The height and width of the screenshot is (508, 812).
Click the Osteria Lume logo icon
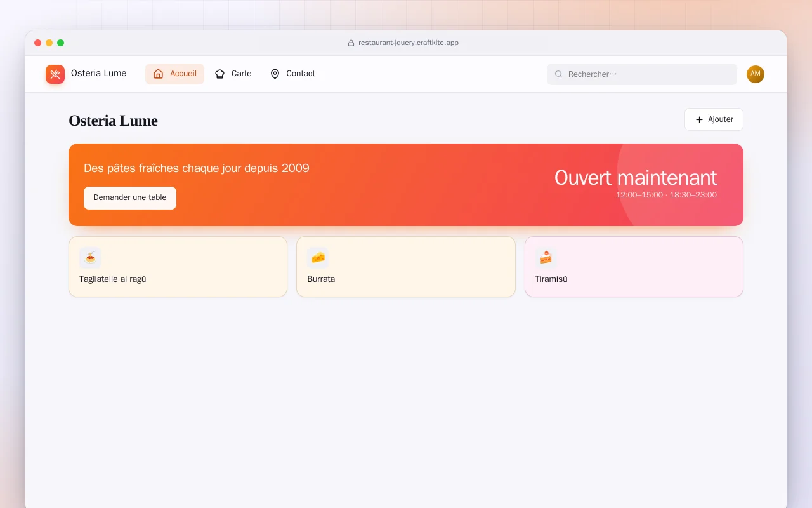[x=55, y=74]
